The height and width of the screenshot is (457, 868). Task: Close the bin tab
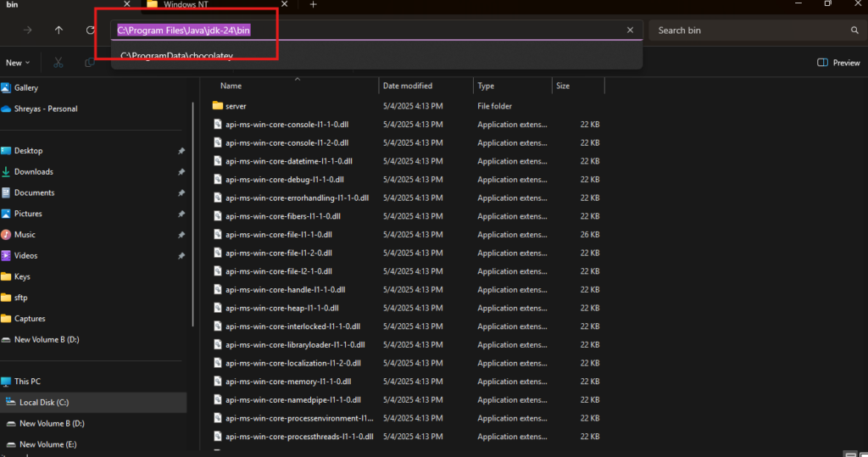[126, 4]
